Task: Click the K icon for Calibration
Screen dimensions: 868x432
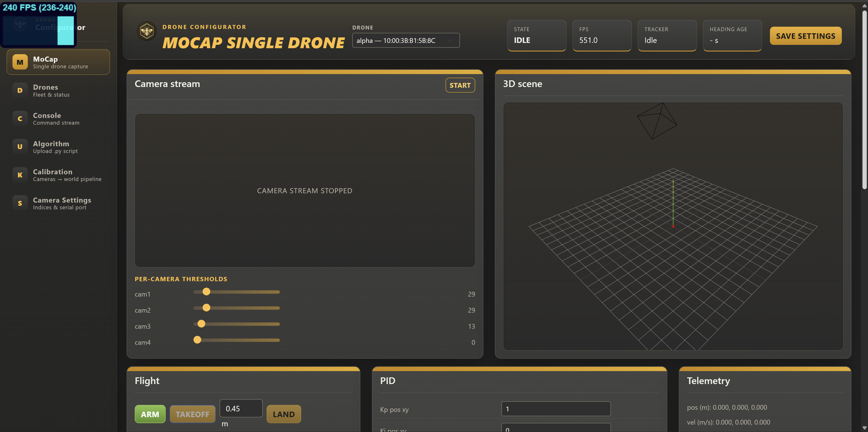Action: (20, 175)
